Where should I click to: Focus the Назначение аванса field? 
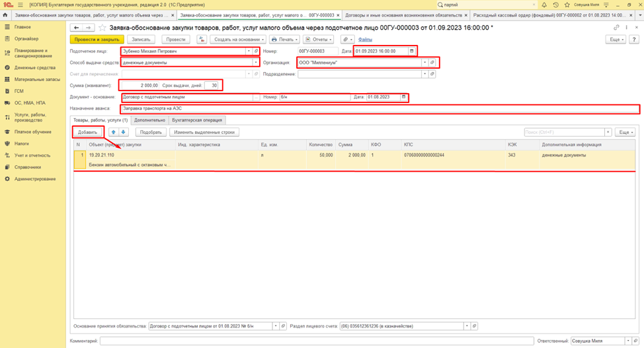point(380,108)
